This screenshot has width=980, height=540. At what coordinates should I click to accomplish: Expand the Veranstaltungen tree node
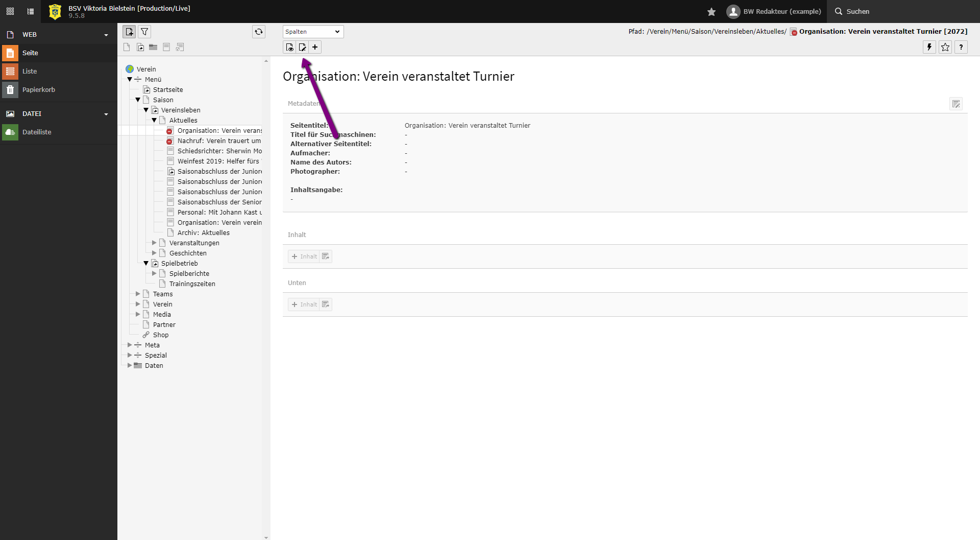tap(154, 243)
